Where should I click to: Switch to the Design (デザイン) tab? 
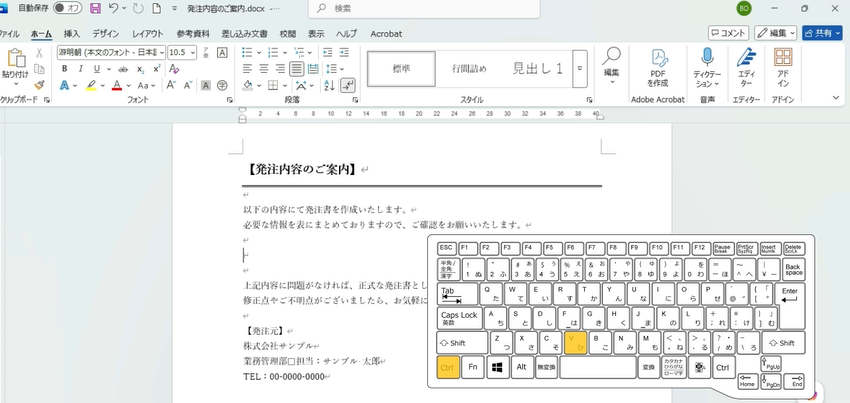(x=106, y=34)
